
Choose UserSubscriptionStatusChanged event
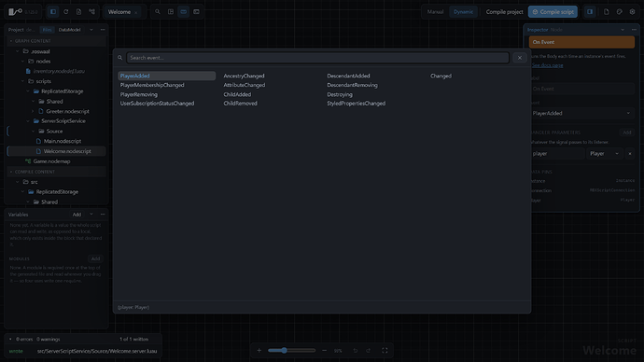157,104
